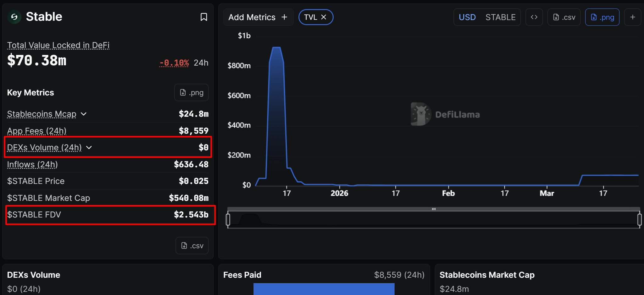Switch chart denomination to STABLE
Image resolution: width=644 pixels, height=295 pixels.
[500, 17]
